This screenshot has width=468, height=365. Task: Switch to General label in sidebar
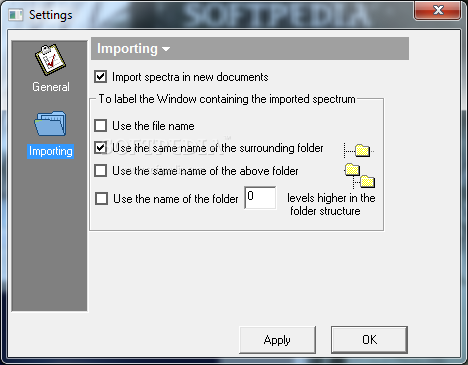[51, 87]
